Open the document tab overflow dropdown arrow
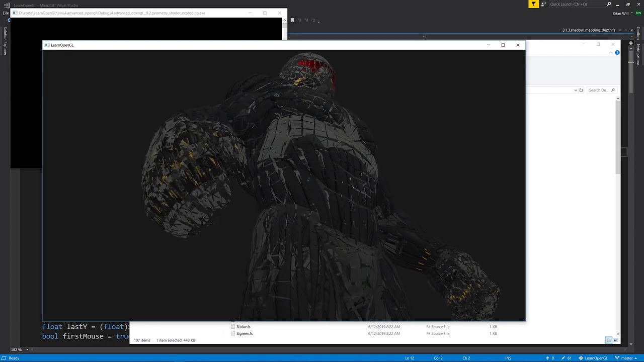 (631, 30)
